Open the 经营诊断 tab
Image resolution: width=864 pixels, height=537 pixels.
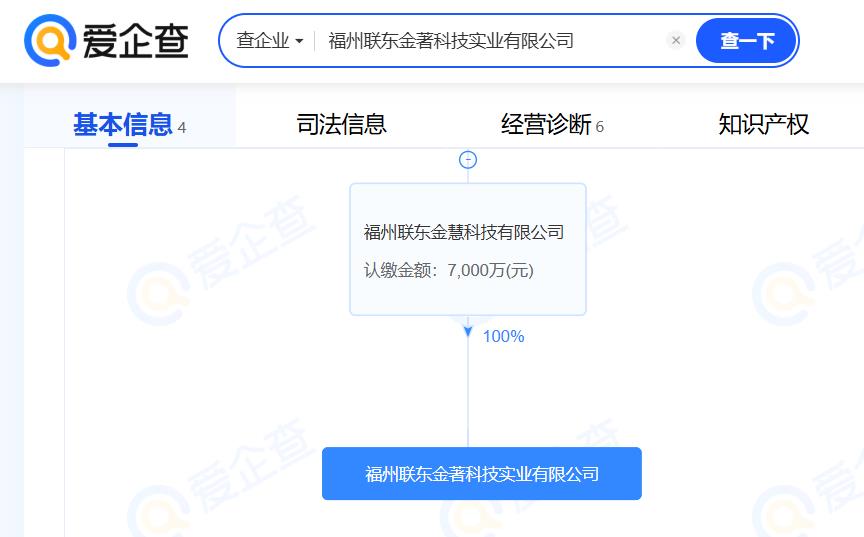coord(552,124)
